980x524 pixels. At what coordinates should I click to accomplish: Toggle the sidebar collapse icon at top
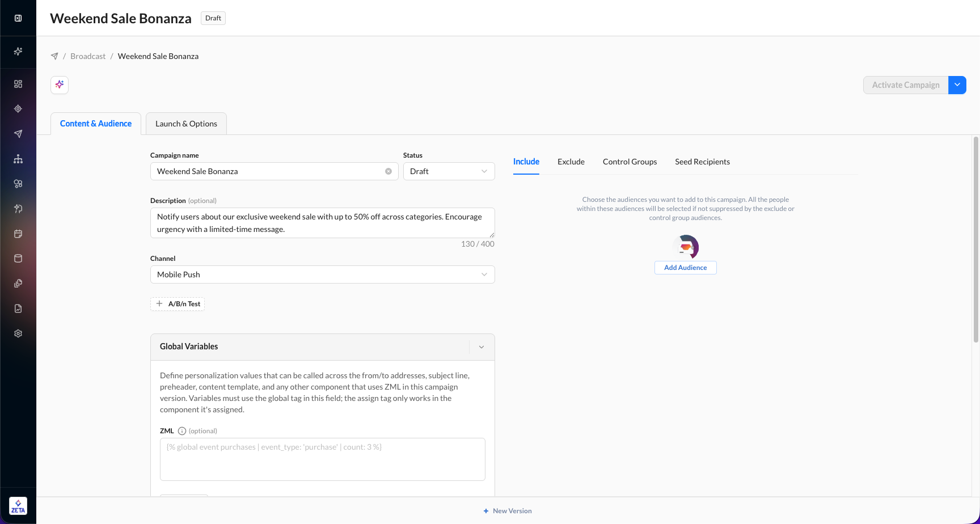(18, 18)
